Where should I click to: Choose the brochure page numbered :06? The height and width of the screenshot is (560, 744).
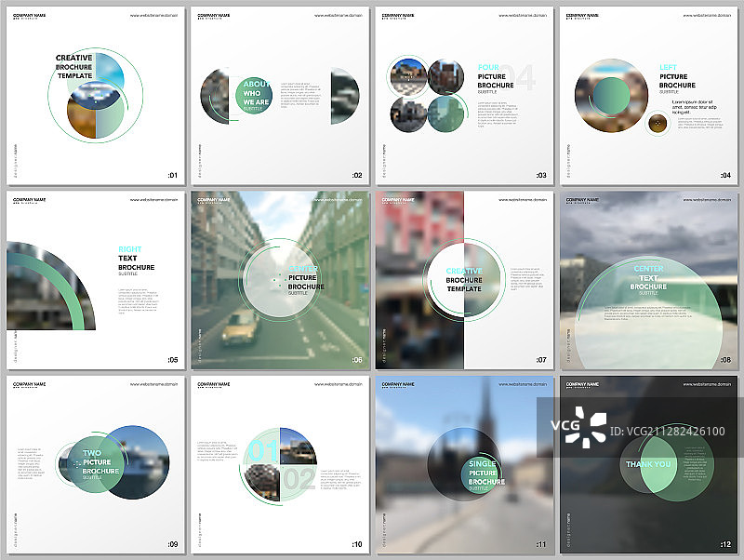click(x=280, y=280)
